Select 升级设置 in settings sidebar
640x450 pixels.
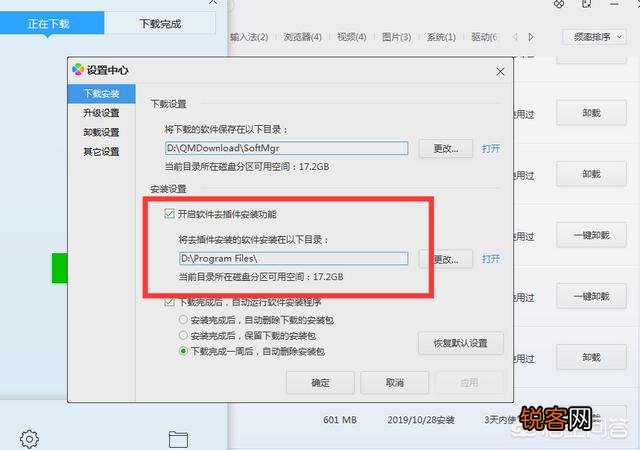[x=101, y=113]
